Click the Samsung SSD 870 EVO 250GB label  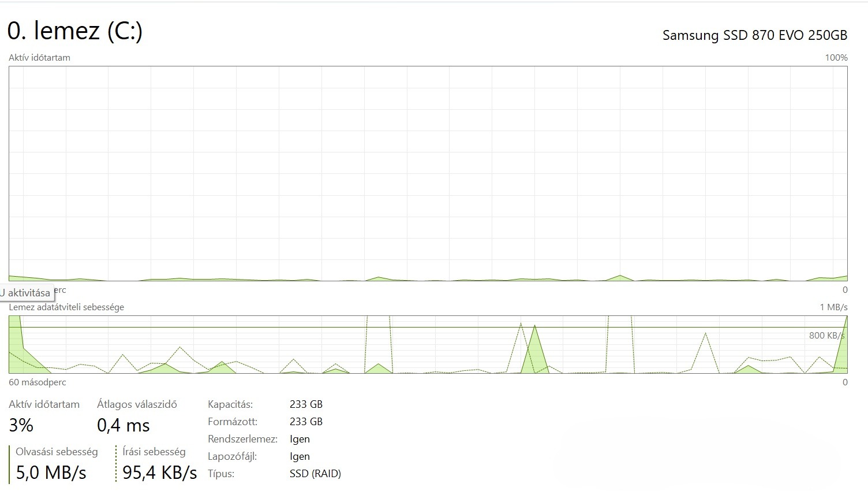pyautogui.click(x=755, y=35)
